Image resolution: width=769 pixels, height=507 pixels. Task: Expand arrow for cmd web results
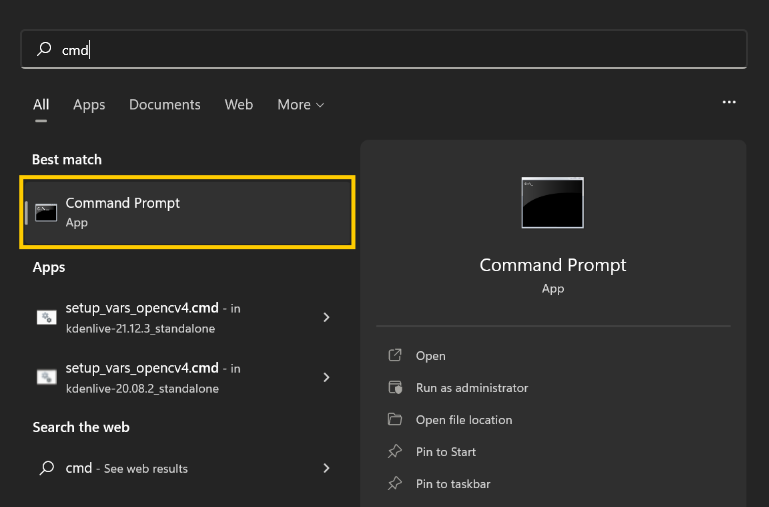[327, 468]
